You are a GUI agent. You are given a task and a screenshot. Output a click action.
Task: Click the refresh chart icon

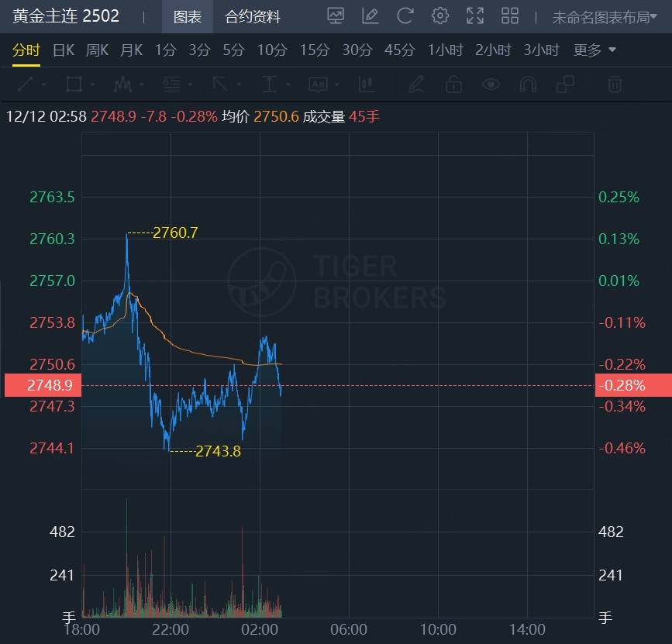point(405,16)
